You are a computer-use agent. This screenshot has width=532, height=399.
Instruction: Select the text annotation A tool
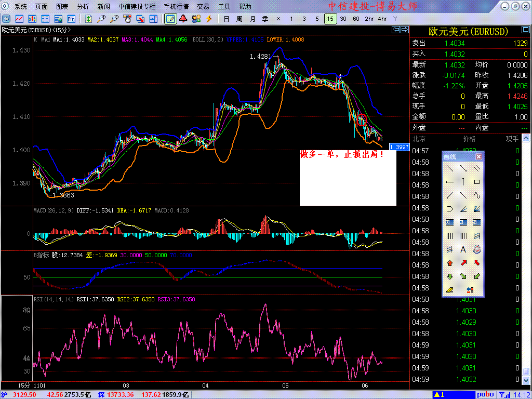(x=463, y=250)
